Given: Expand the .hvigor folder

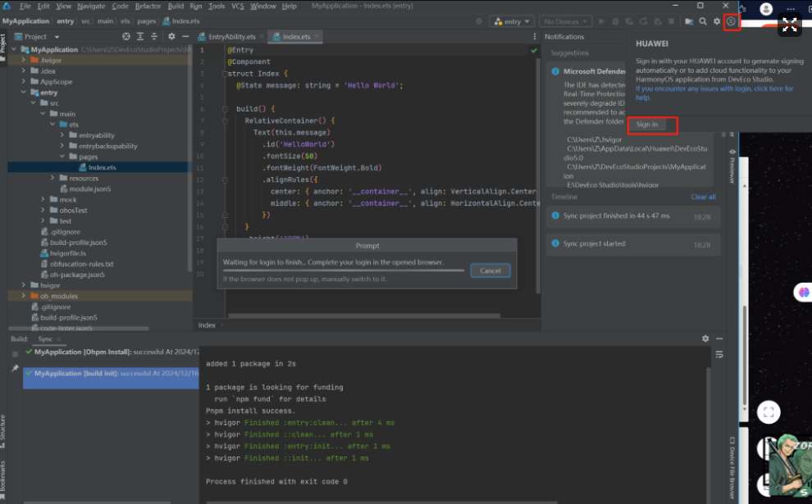Looking at the screenshot, I should (23, 60).
